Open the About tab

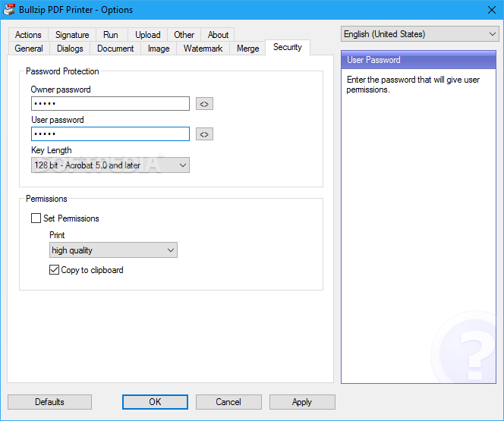click(x=218, y=35)
